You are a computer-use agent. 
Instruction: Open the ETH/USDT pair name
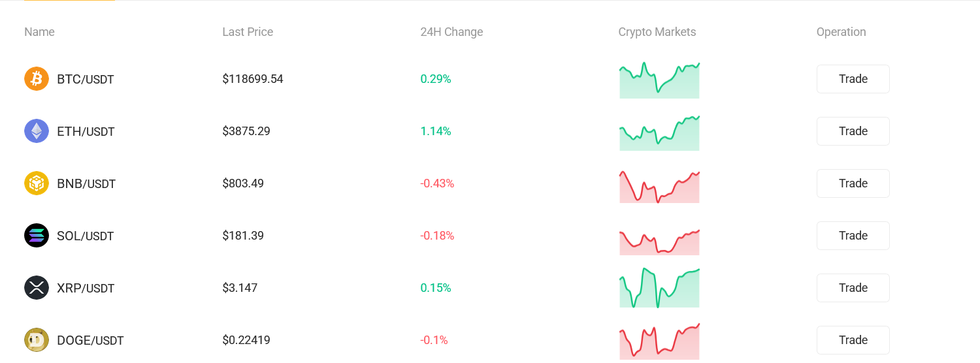86,132
